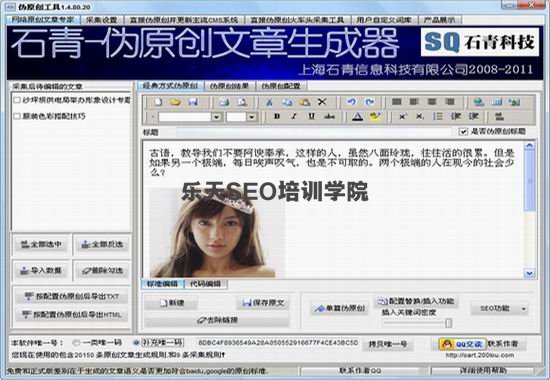Cut selection with scissors icon
The width and height of the screenshot is (550, 380).
(269, 102)
